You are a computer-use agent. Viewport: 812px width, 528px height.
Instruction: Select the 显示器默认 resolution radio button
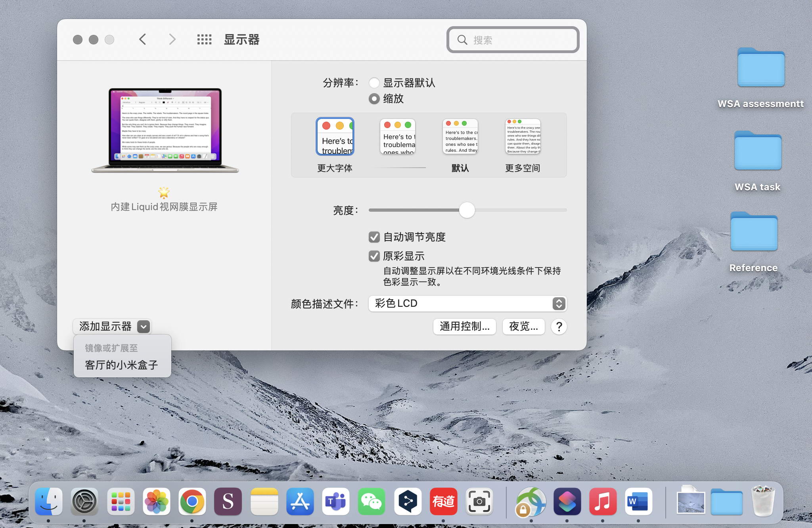[x=374, y=83]
